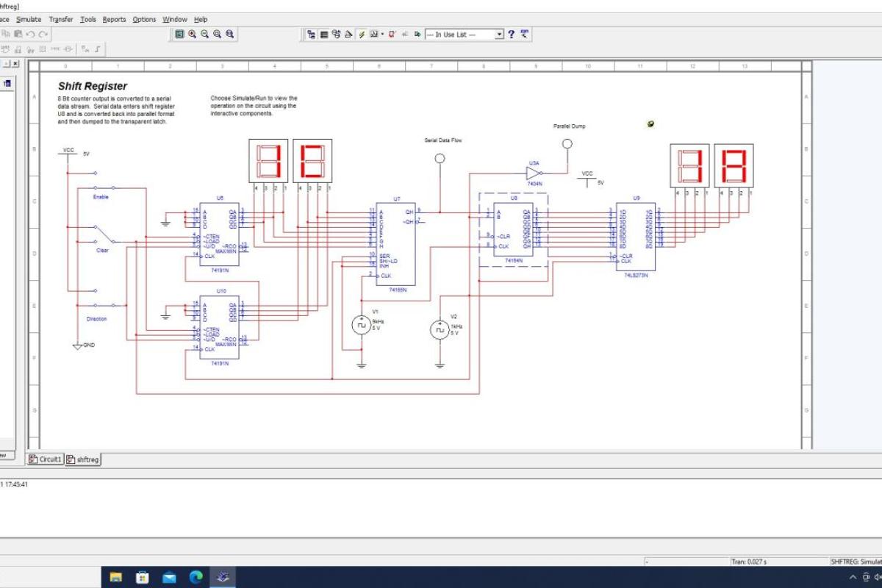The height and width of the screenshot is (588, 882).
Task: Open the Reports menu
Action: pyautogui.click(x=114, y=19)
